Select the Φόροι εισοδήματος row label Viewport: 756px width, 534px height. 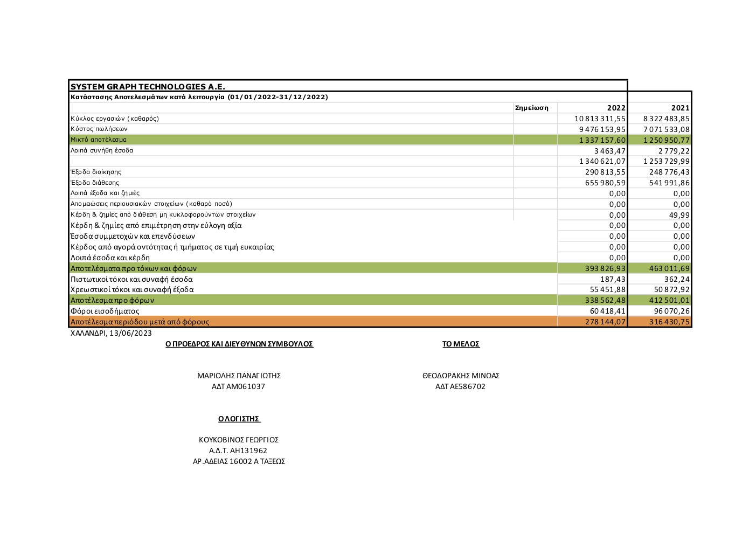[x=105, y=311]
